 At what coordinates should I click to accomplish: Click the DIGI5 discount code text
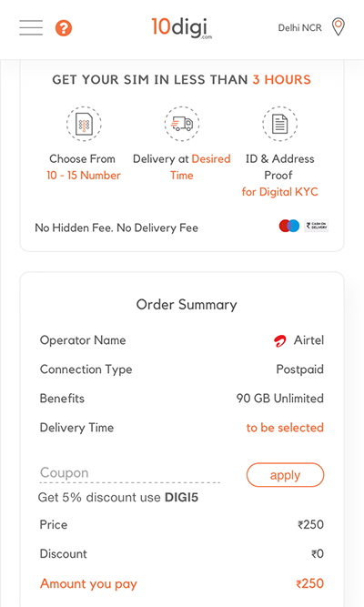click(181, 497)
